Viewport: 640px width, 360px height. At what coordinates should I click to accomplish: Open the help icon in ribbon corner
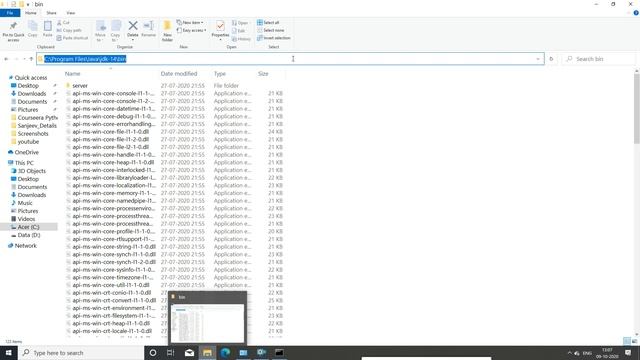pyautogui.click(x=636, y=13)
